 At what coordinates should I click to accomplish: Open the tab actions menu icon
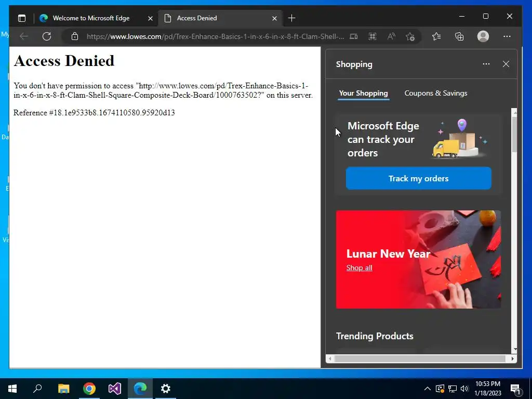tap(22, 18)
